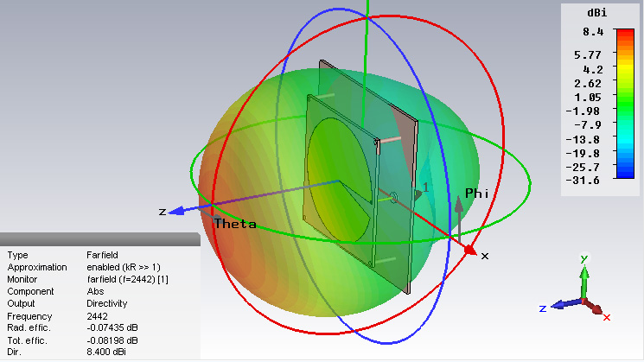This screenshot has height=362, width=644.
Task: Click the 'Theta' axis label
Action: click(x=235, y=224)
